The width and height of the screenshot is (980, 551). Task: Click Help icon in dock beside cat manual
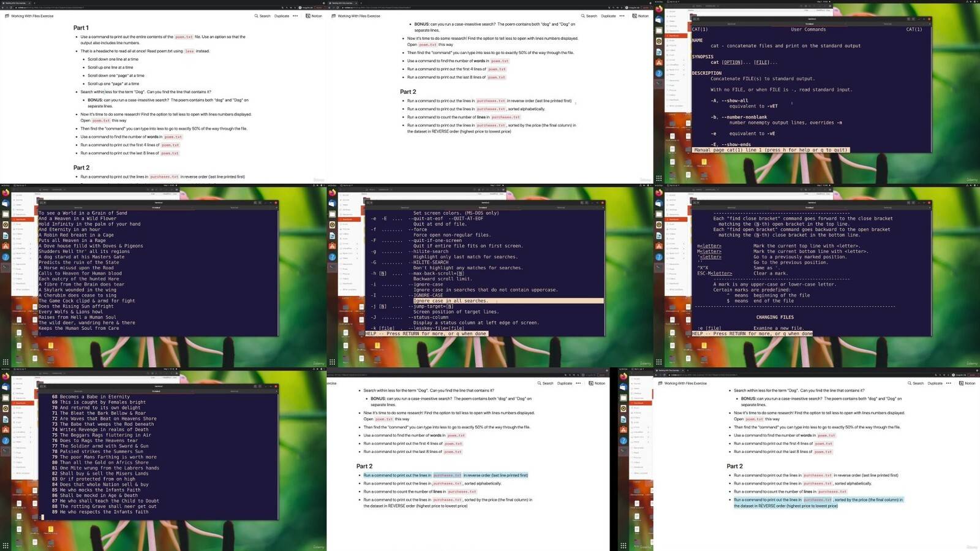coord(659,72)
